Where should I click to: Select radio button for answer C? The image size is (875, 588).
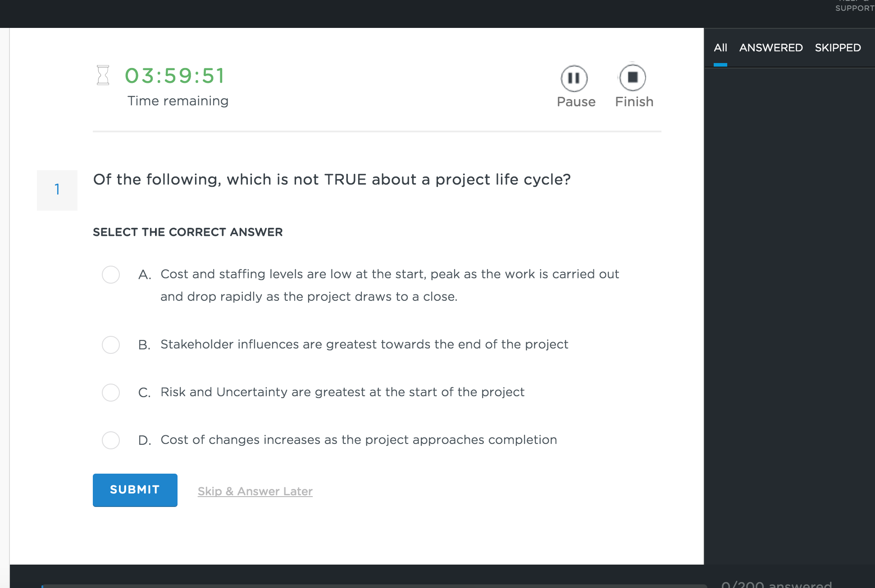[x=111, y=392]
